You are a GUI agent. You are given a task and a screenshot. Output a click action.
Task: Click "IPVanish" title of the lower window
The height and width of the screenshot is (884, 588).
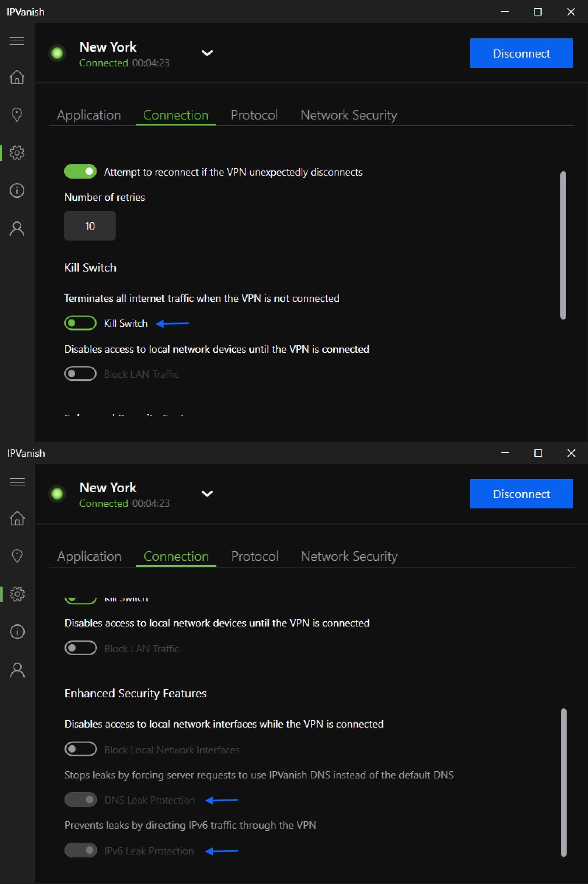pos(26,453)
